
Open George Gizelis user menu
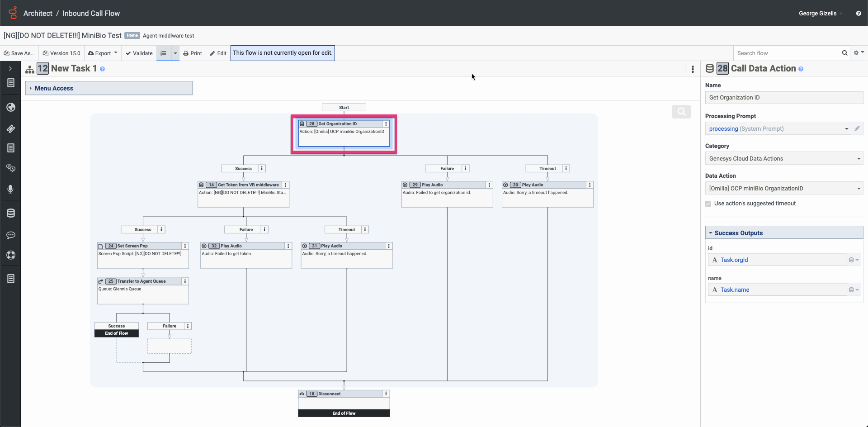(x=820, y=14)
